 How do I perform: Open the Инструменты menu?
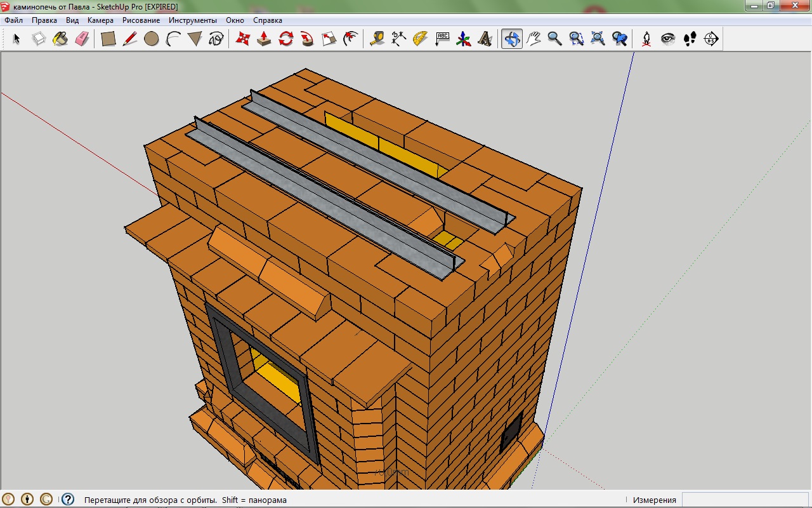tap(192, 20)
